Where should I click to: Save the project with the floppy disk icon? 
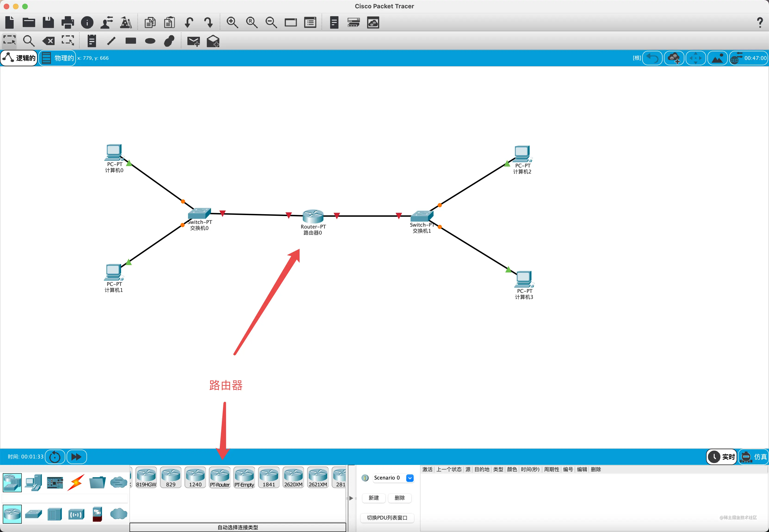pyautogui.click(x=48, y=22)
